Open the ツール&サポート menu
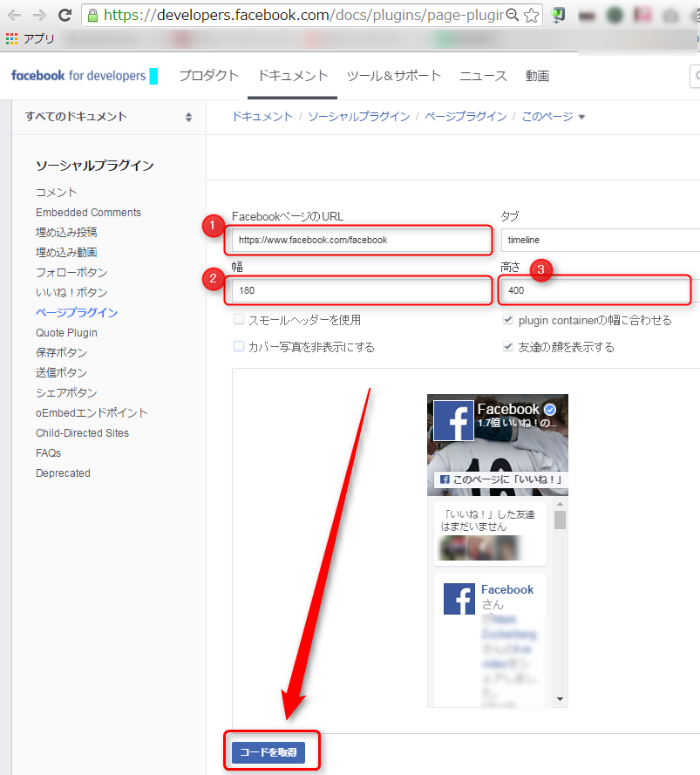700x775 pixels. pos(393,76)
